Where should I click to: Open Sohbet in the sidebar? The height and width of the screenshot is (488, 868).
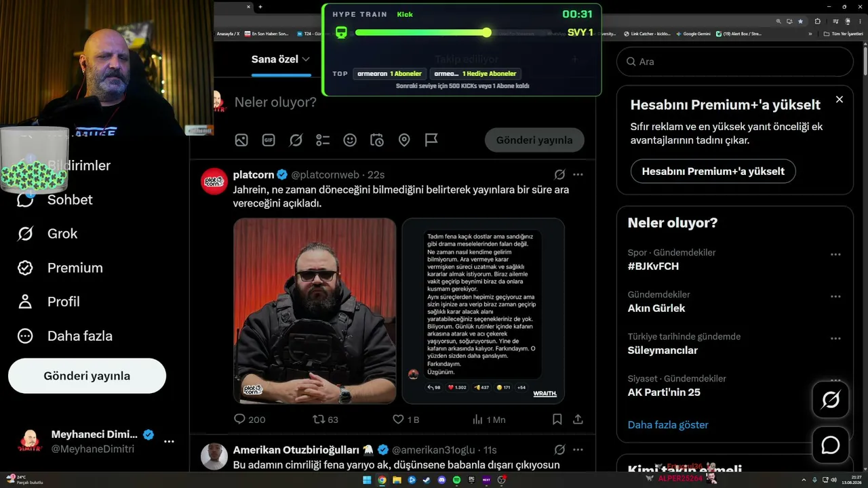[x=55, y=199]
